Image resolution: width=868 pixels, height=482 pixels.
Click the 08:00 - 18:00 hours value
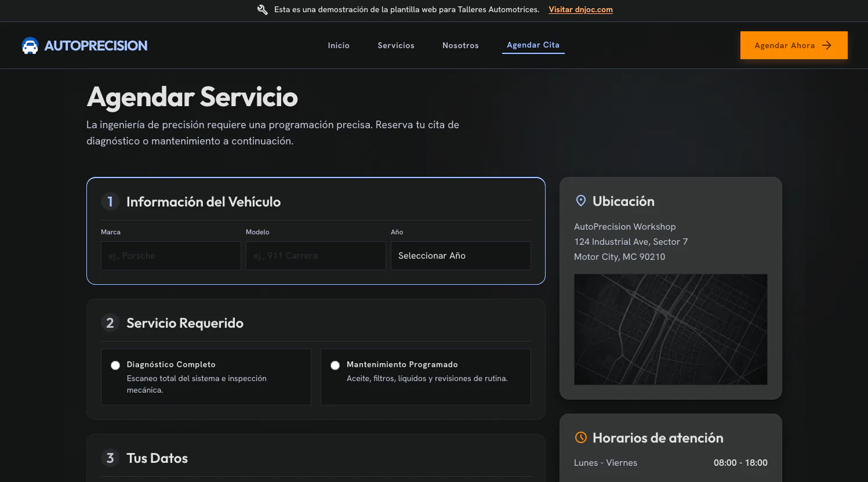[740, 463]
